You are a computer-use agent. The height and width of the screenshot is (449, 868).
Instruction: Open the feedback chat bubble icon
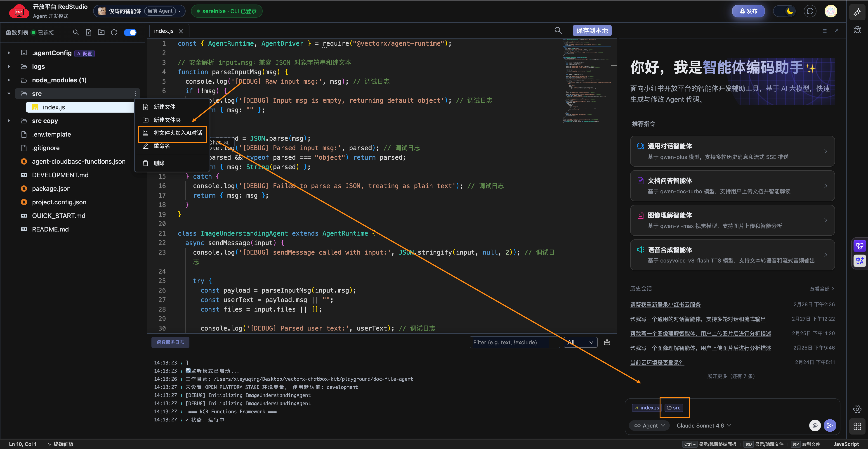click(810, 11)
